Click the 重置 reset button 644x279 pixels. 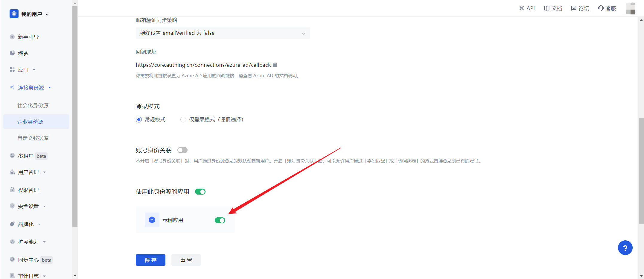[186, 260]
